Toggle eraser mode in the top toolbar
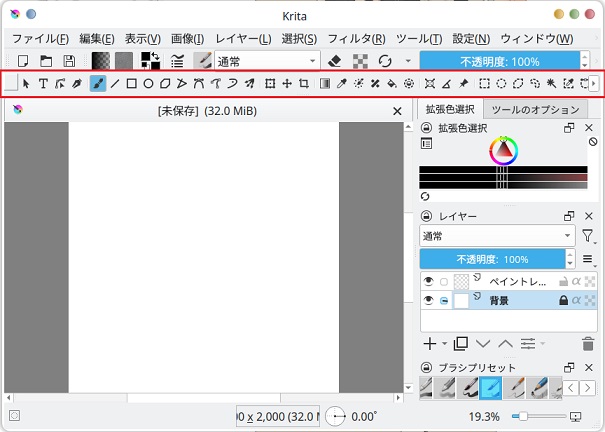This screenshot has width=605, height=432. click(x=335, y=61)
